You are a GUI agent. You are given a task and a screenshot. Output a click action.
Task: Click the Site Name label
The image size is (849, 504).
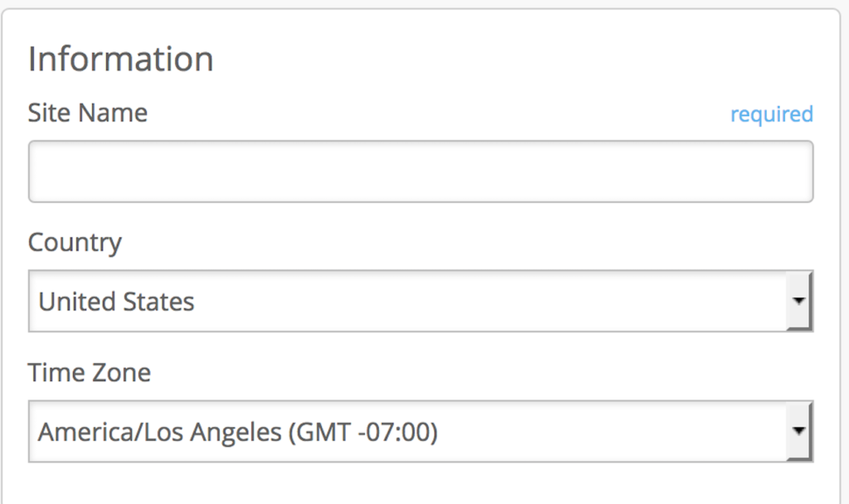pyautogui.click(x=88, y=113)
